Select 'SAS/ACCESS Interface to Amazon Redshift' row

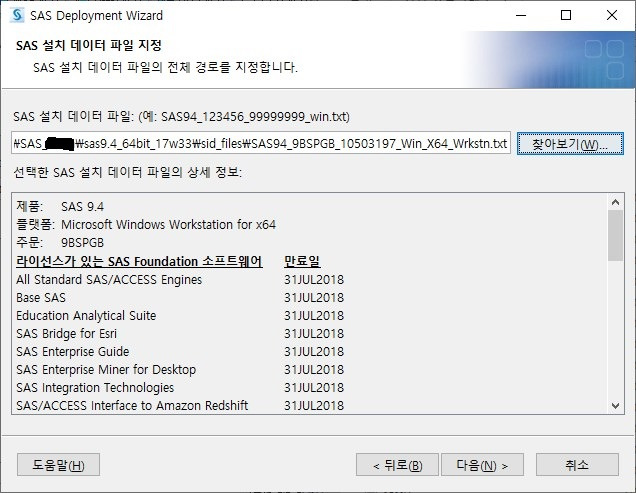point(180,405)
